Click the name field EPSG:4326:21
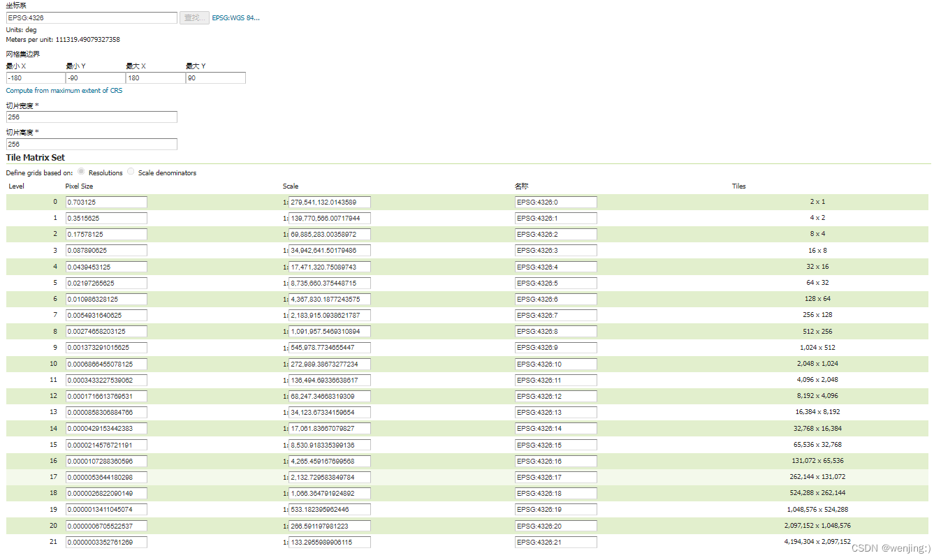Screen dimensions: 941x560 point(556,542)
